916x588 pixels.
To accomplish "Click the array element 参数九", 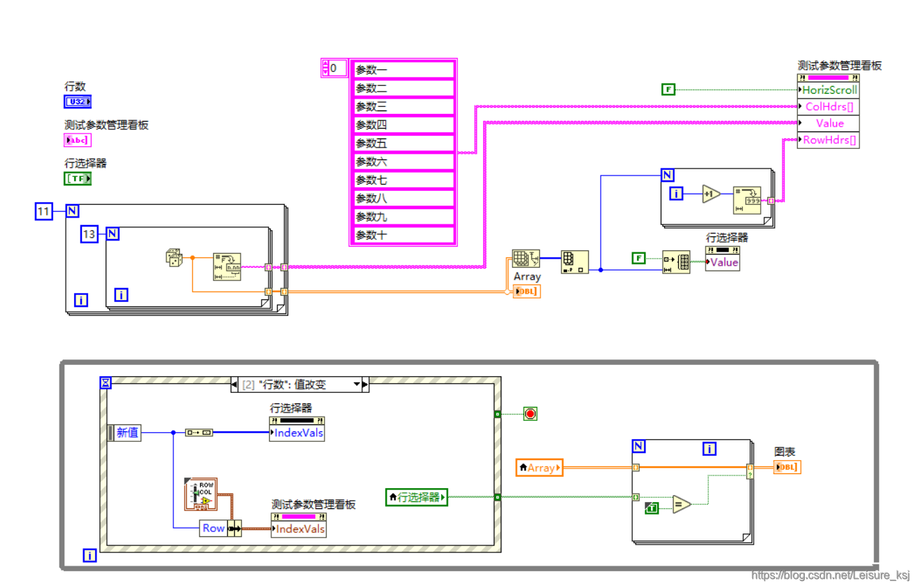I will (403, 217).
